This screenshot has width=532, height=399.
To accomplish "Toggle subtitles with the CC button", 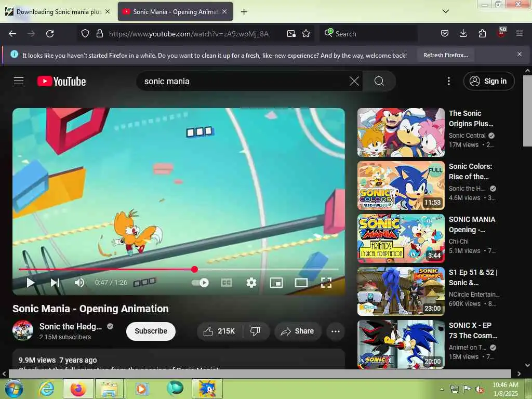I will [227, 283].
